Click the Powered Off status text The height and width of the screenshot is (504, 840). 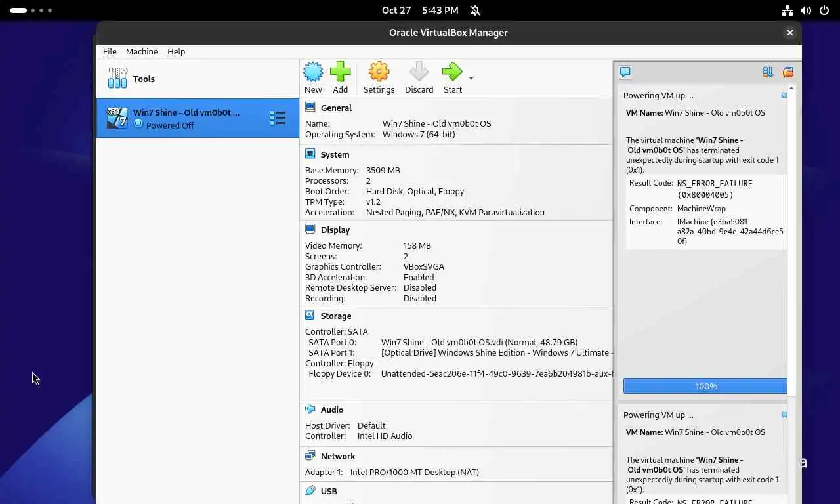tap(170, 125)
